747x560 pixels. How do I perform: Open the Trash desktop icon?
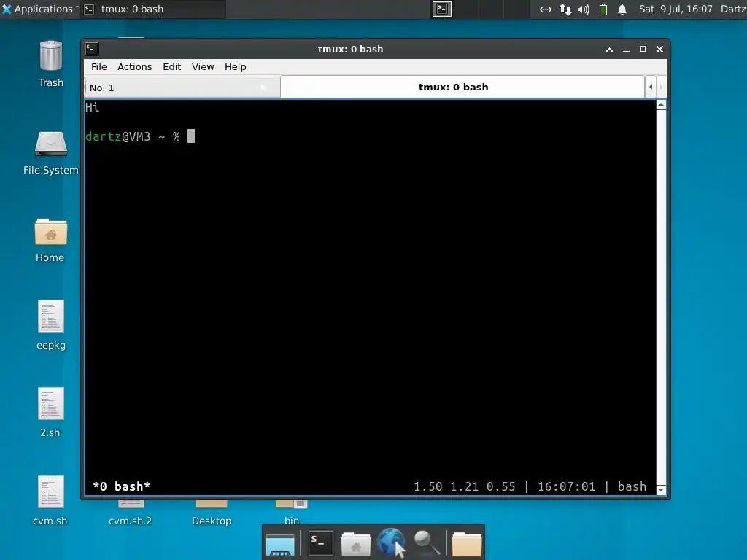50,57
